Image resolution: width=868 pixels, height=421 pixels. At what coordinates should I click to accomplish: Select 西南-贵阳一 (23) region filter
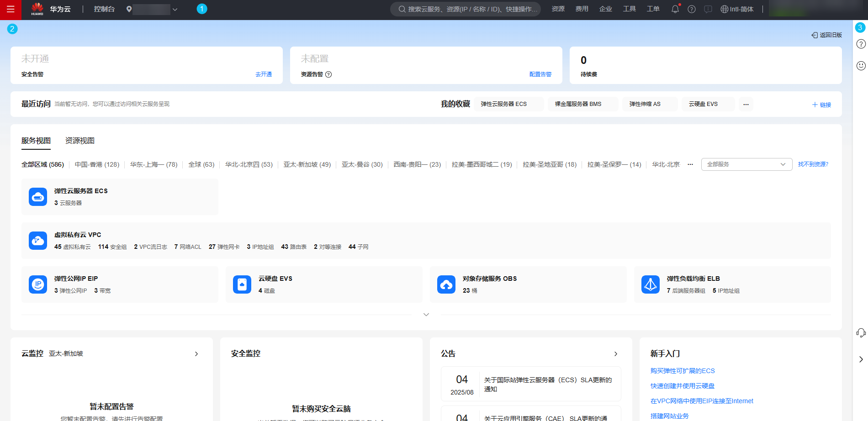coord(417,164)
